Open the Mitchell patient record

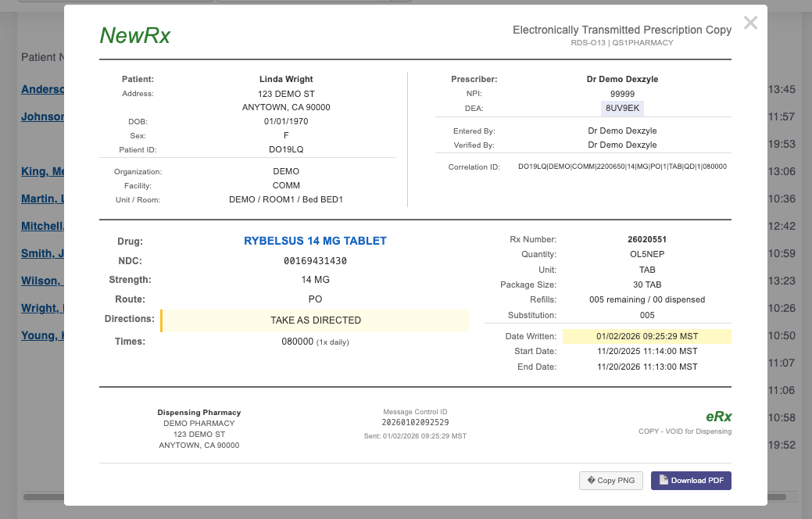tap(41, 226)
